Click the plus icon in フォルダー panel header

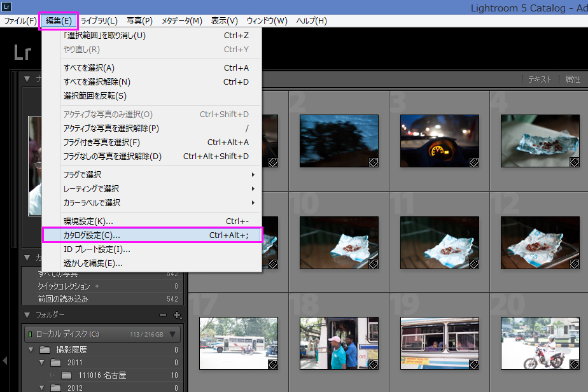click(x=178, y=316)
